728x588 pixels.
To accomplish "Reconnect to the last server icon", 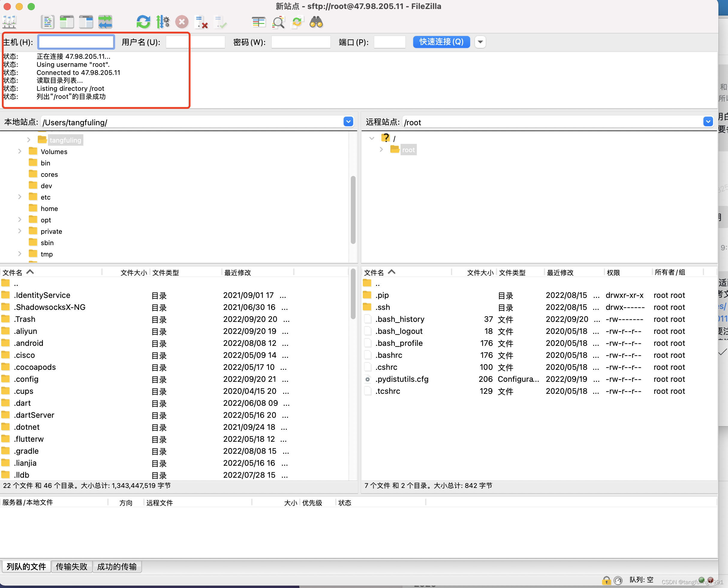I will [221, 22].
